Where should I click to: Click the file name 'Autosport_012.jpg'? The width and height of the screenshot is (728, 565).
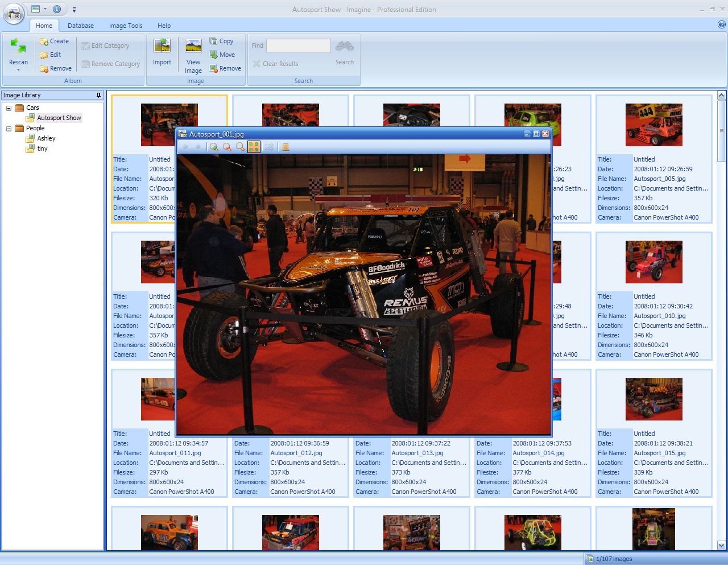tap(296, 453)
